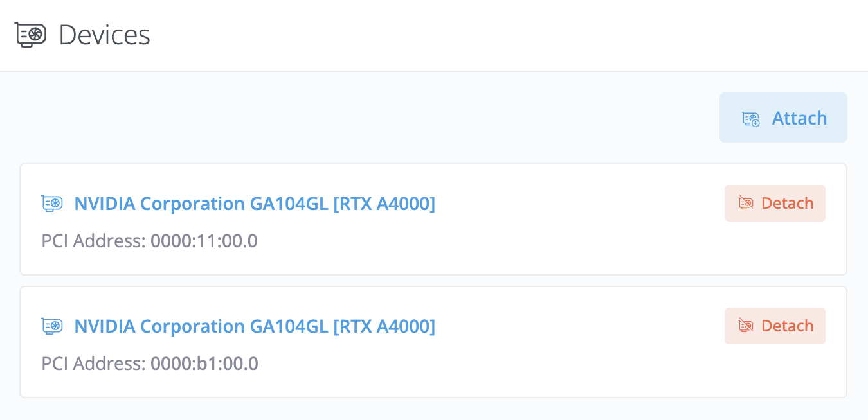This screenshot has width=868, height=420.
Task: Click the "Detach" text for device 0000:11:00.0
Action: coord(787,204)
